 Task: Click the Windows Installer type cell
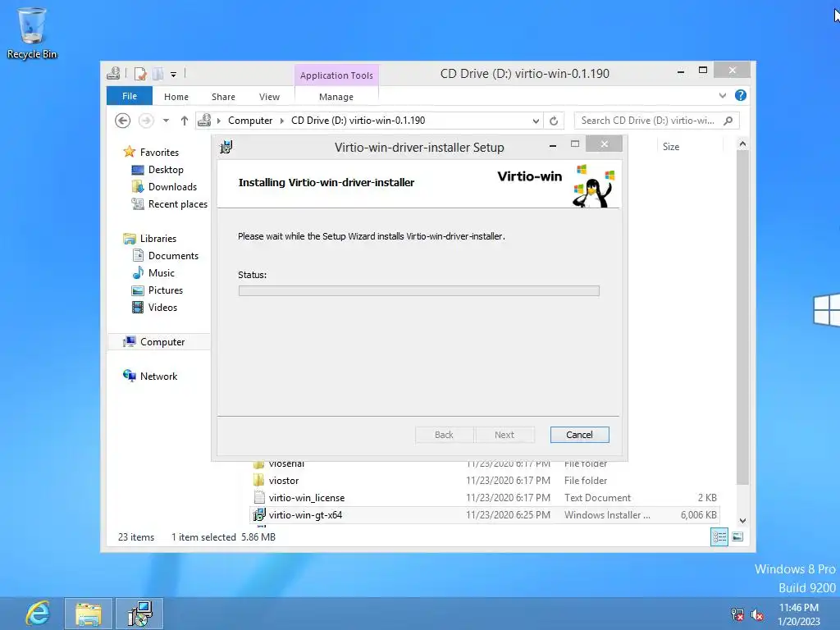(x=607, y=515)
